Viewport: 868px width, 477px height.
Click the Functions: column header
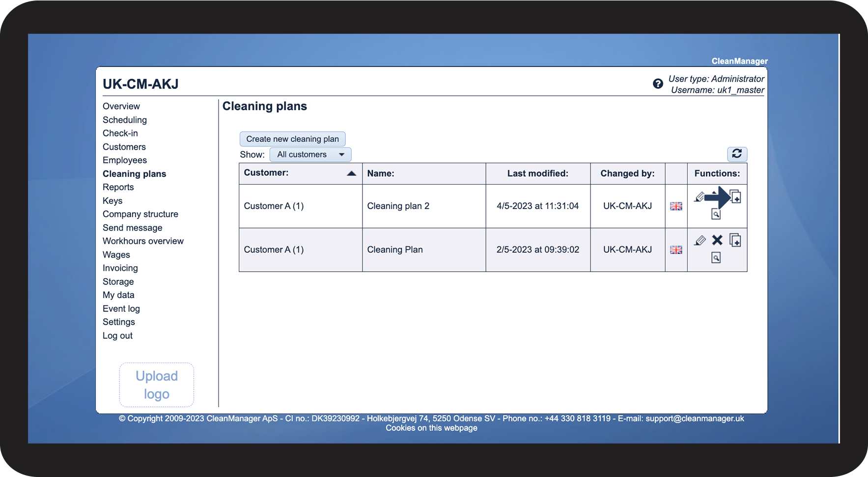pos(717,173)
